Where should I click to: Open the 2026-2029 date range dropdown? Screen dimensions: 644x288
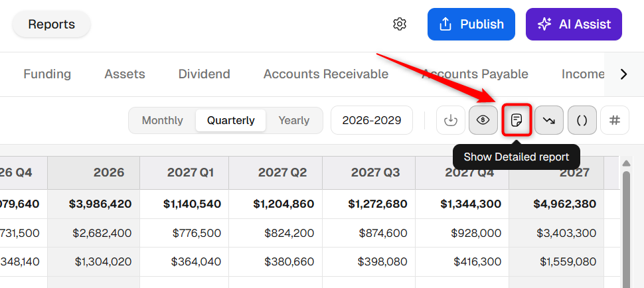(372, 120)
